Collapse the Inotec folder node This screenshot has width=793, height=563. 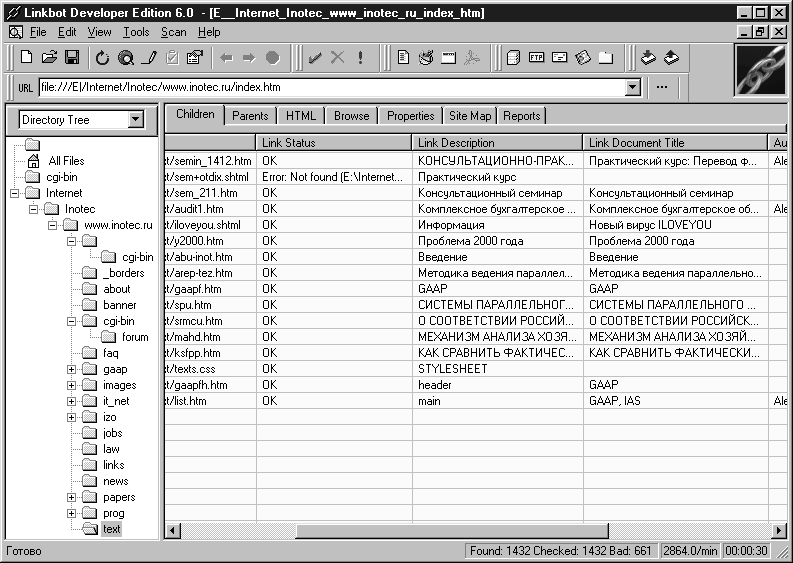[x=33, y=209]
